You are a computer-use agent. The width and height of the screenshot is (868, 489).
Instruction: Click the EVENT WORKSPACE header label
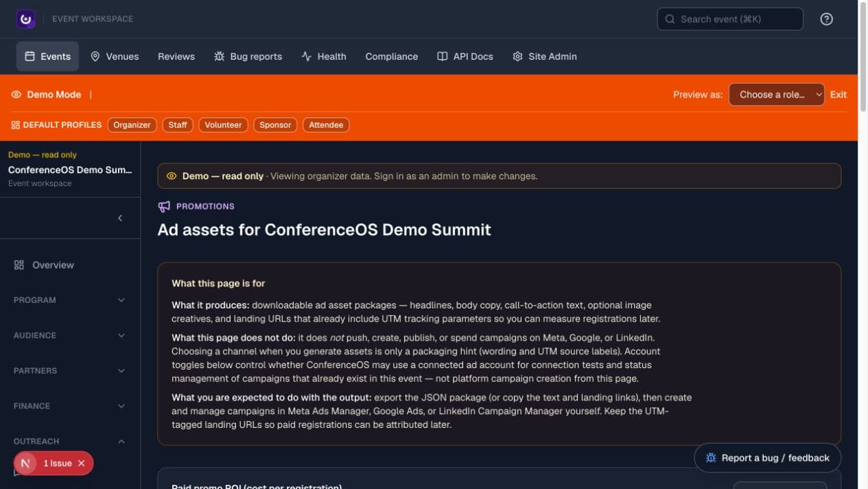tap(93, 19)
